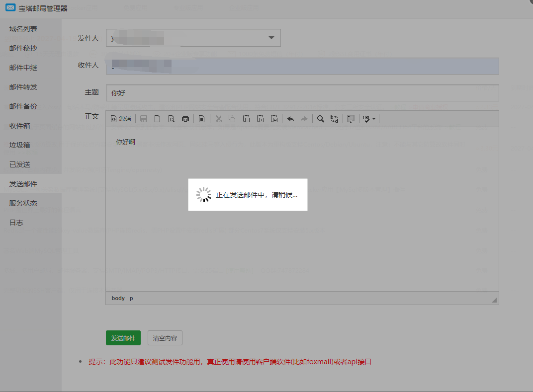Click the Redo arrow icon
This screenshot has height=392, width=533.
[304, 119]
